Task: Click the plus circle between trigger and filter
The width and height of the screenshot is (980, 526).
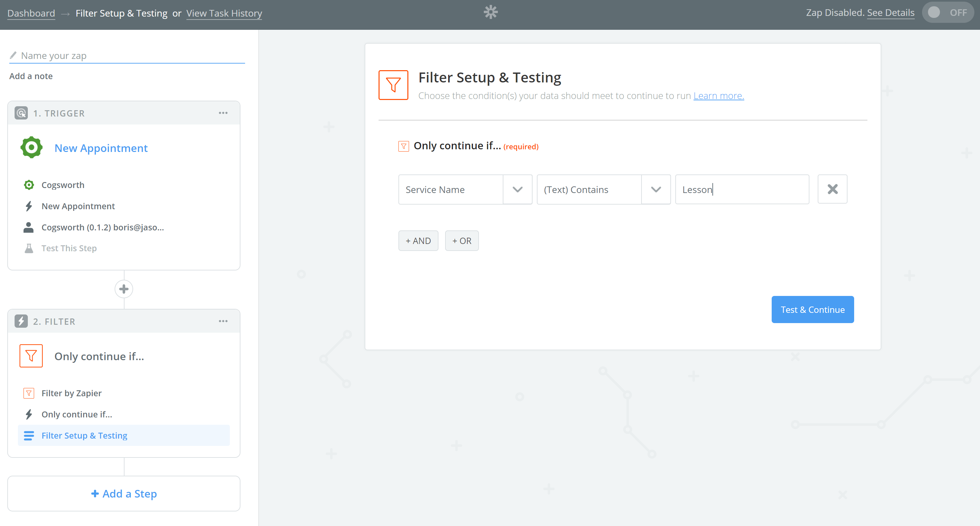Action: tap(124, 289)
